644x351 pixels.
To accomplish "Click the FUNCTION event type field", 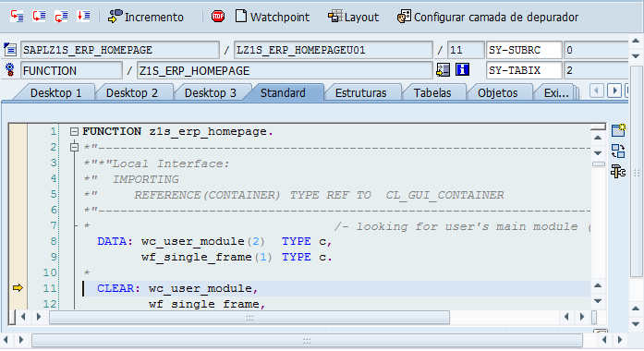I will pyautogui.click(x=71, y=70).
